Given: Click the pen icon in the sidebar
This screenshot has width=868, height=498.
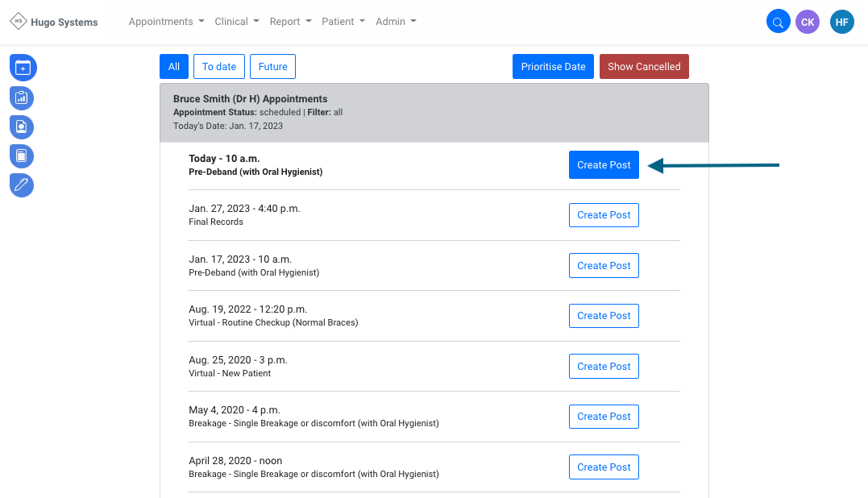Looking at the screenshot, I should pos(23,185).
